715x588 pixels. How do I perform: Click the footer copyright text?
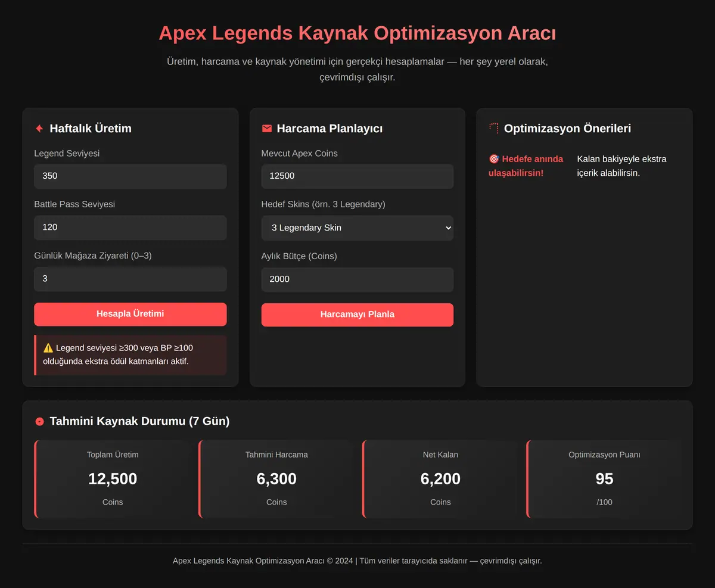[x=357, y=561]
